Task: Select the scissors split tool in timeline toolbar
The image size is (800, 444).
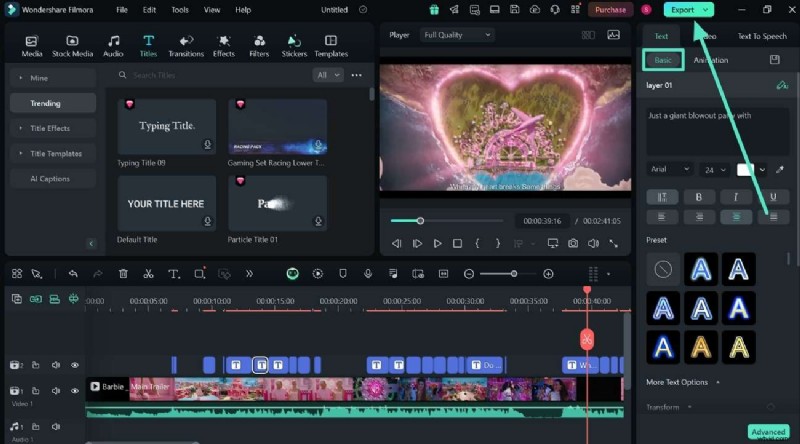Action: pyautogui.click(x=148, y=273)
